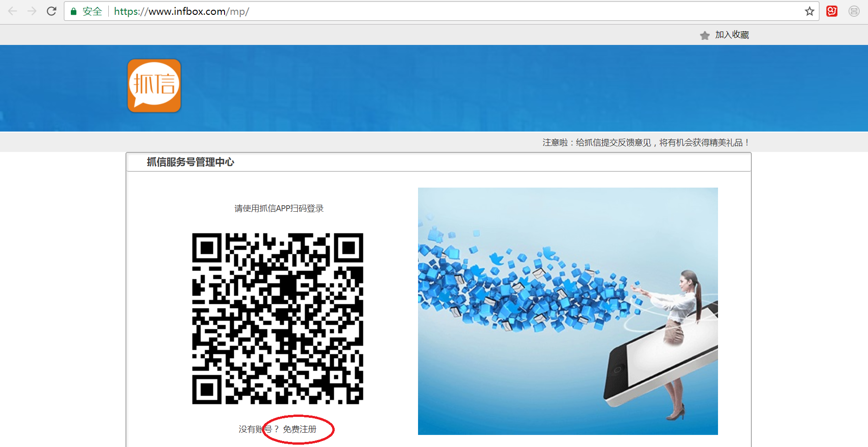Open the red browser extension icon

point(832,11)
